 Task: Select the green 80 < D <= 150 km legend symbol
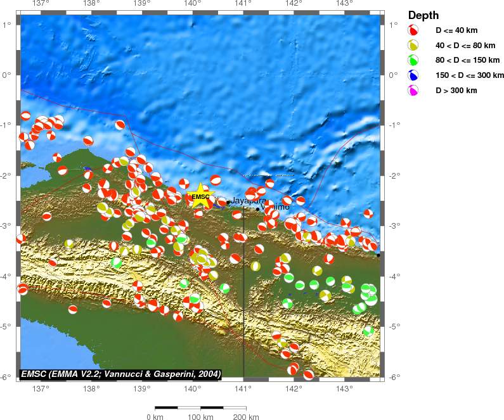click(413, 60)
